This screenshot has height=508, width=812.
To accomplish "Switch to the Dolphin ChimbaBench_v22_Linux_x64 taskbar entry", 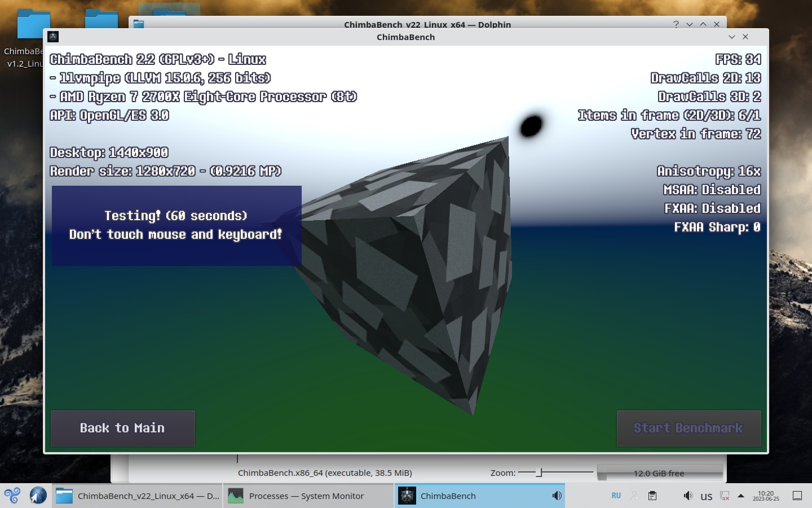I will point(138,496).
